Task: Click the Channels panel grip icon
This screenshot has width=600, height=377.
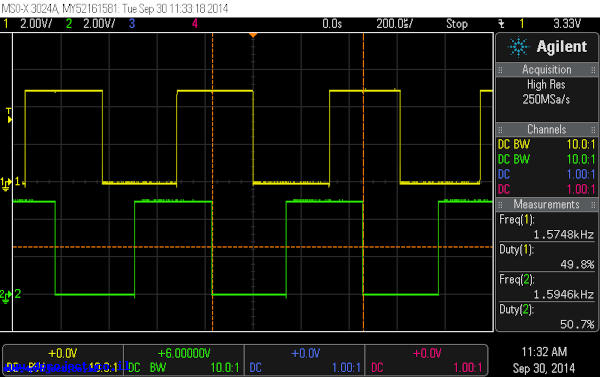Action: [500, 129]
